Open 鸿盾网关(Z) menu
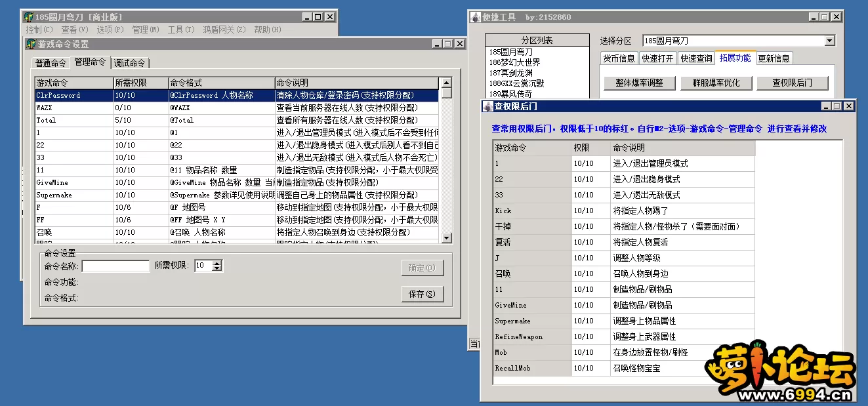Image resolution: width=868 pixels, height=406 pixels. coord(224,30)
